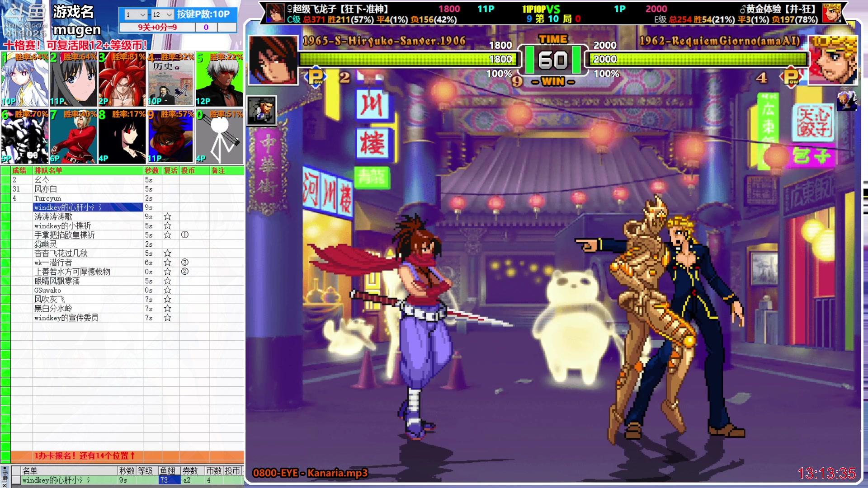Select character slot 2 black-haired girl 11P

73,80
